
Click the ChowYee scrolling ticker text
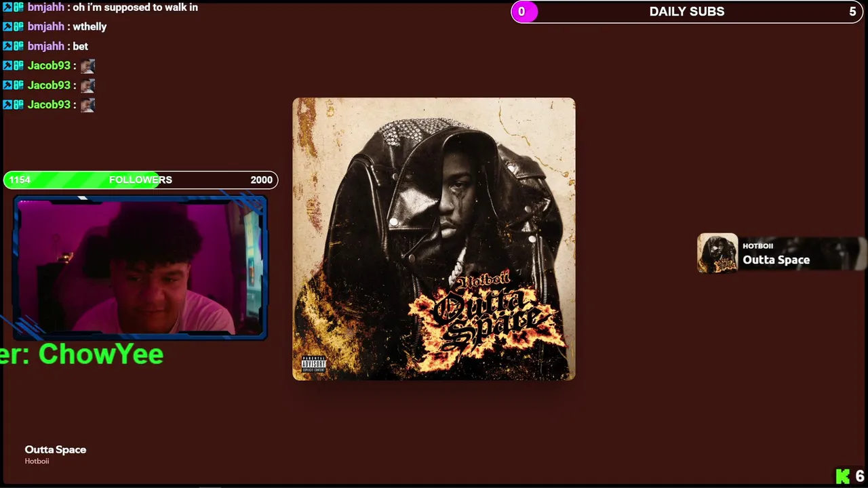(x=82, y=354)
